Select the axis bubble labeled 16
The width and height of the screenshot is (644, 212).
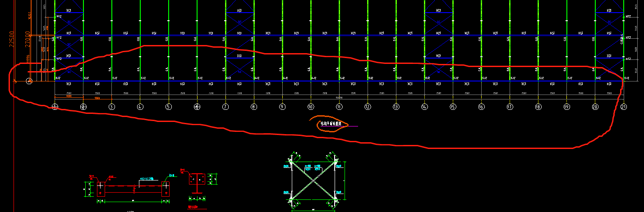(x=481, y=107)
